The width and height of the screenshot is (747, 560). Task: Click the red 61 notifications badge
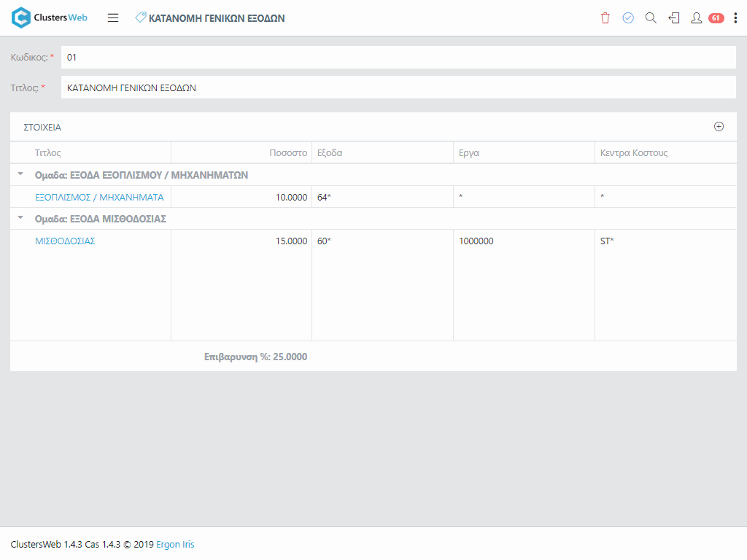coord(716,18)
